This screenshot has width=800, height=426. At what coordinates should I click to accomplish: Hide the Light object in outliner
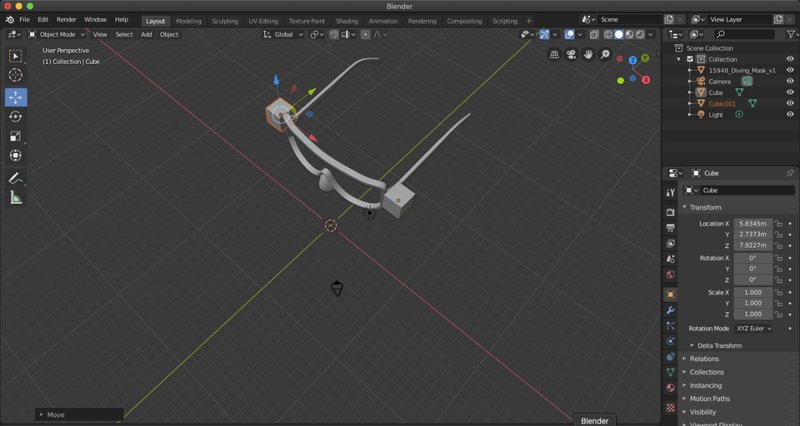point(790,114)
